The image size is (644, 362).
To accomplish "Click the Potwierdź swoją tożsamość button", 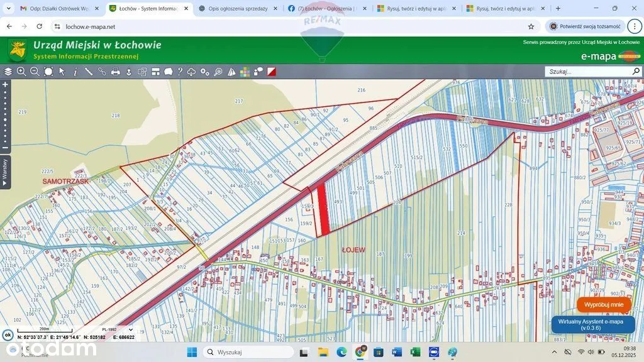I will (586, 26).
